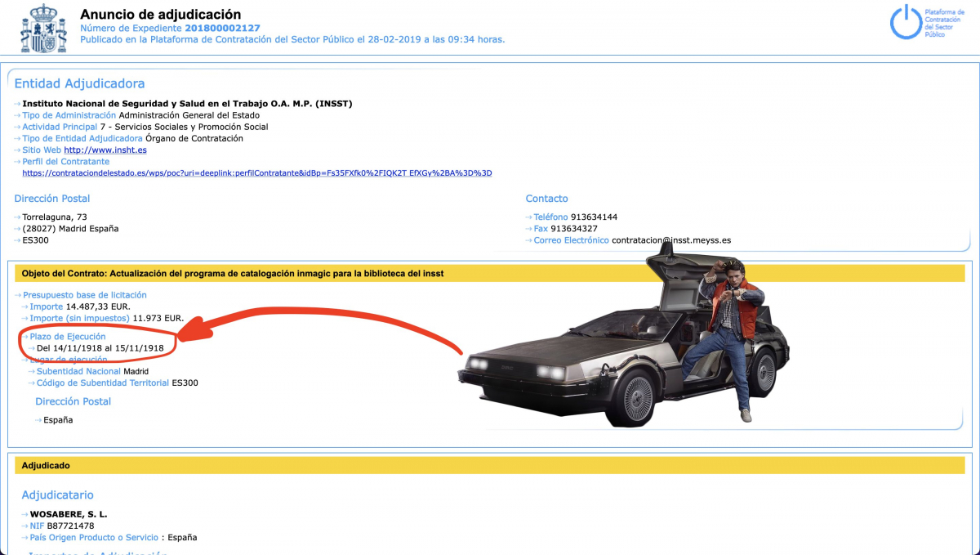This screenshot has width=980, height=555.
Task: Click the dates Del 14/11/1918 al 15/11/1918
Action: pyautogui.click(x=100, y=348)
